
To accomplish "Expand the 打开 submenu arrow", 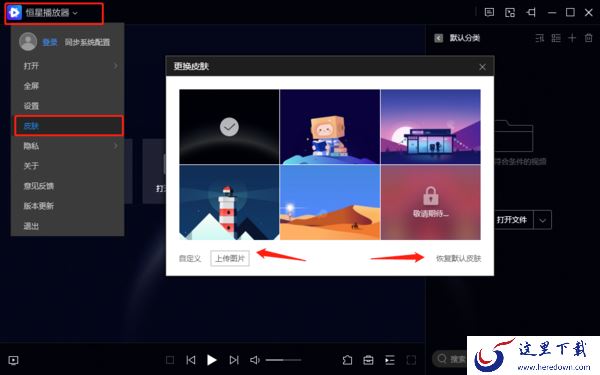I will click(115, 66).
